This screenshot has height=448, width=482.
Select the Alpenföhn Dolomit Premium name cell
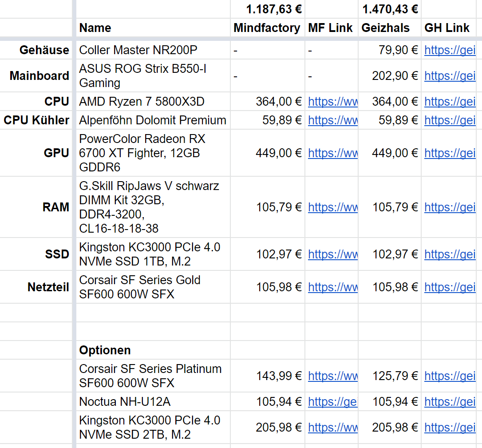coord(153,120)
